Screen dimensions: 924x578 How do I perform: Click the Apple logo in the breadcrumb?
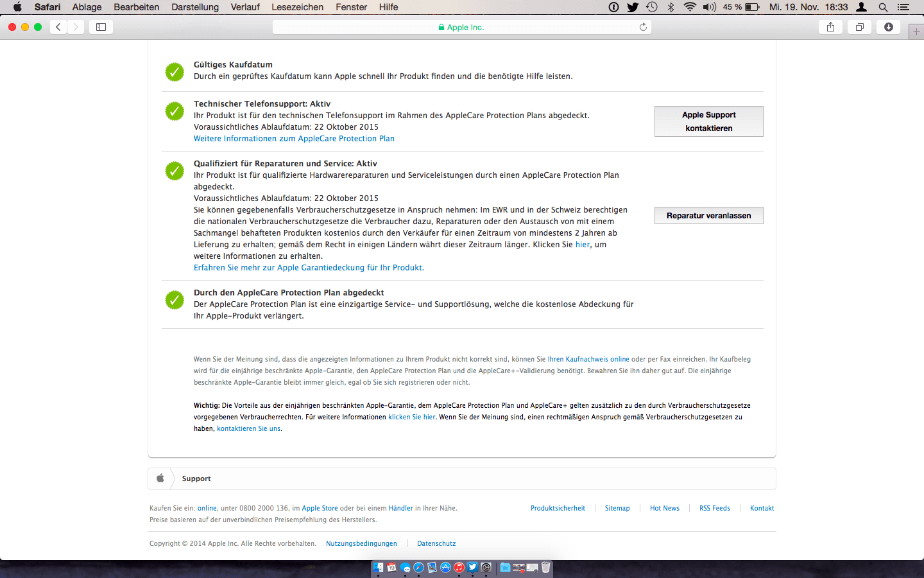coord(160,478)
